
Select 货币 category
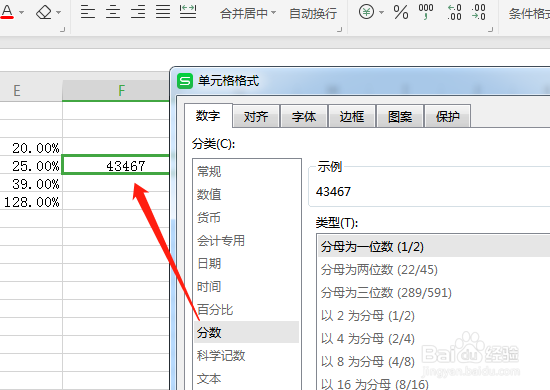(x=246, y=217)
